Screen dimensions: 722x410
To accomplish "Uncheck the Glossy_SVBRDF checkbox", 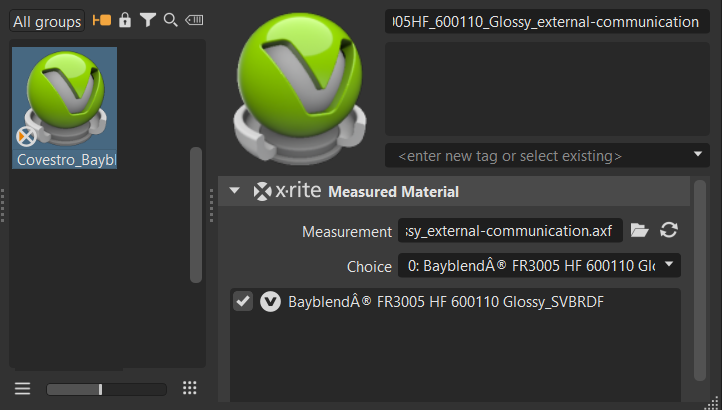I will coord(243,301).
